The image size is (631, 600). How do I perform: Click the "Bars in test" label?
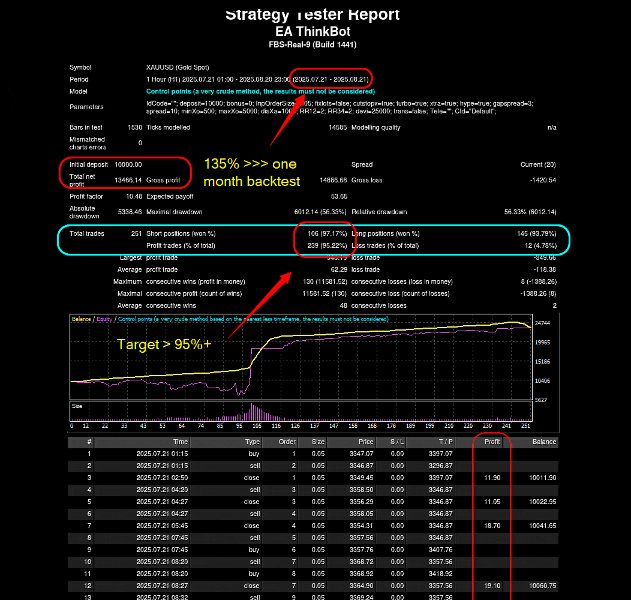[86, 128]
